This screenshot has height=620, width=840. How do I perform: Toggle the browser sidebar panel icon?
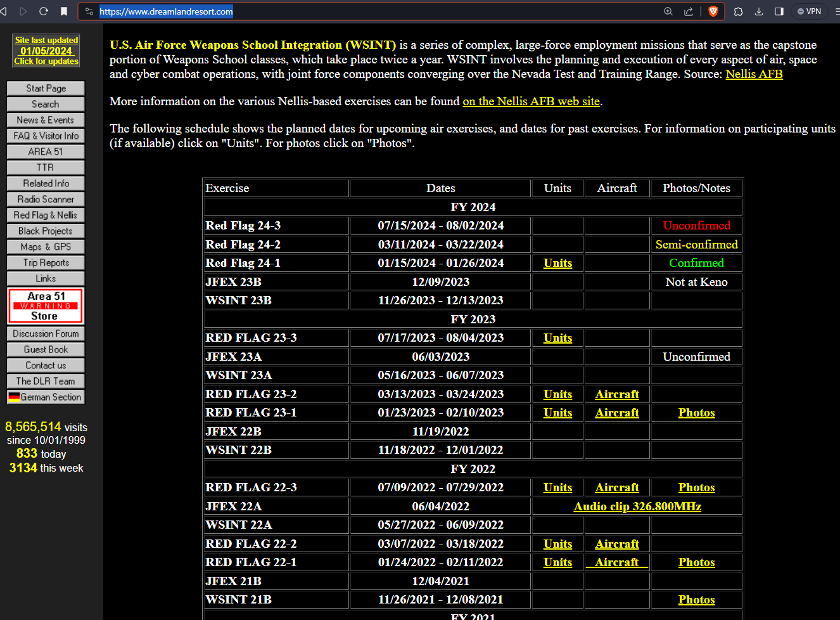tap(779, 11)
